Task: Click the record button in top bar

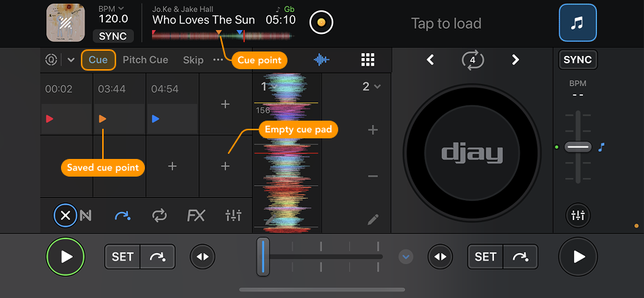Action: pos(320,23)
